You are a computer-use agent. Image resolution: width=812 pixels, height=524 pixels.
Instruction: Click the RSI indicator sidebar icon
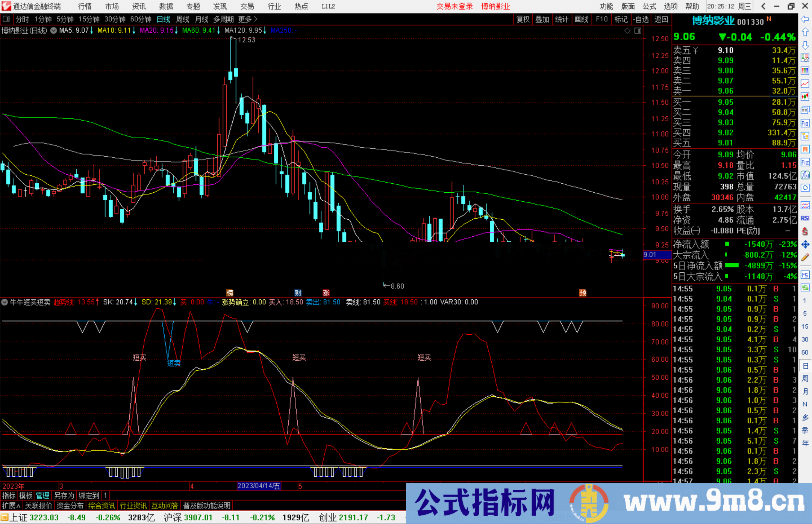805,218
